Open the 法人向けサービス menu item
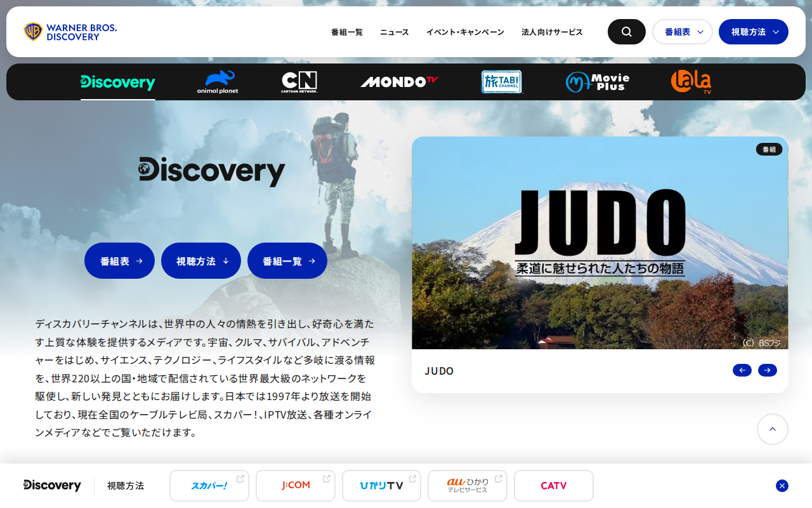 [x=552, y=32]
